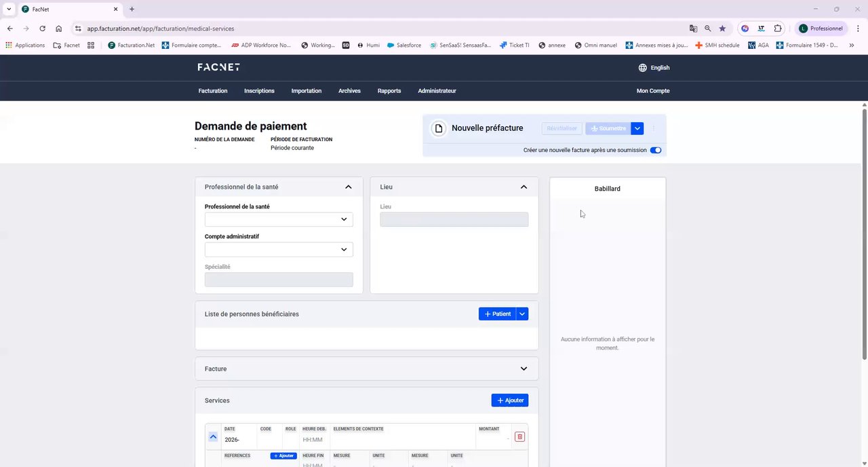The width and height of the screenshot is (868, 467).
Task: Open the Ticket TI bookmark
Action: [515, 45]
